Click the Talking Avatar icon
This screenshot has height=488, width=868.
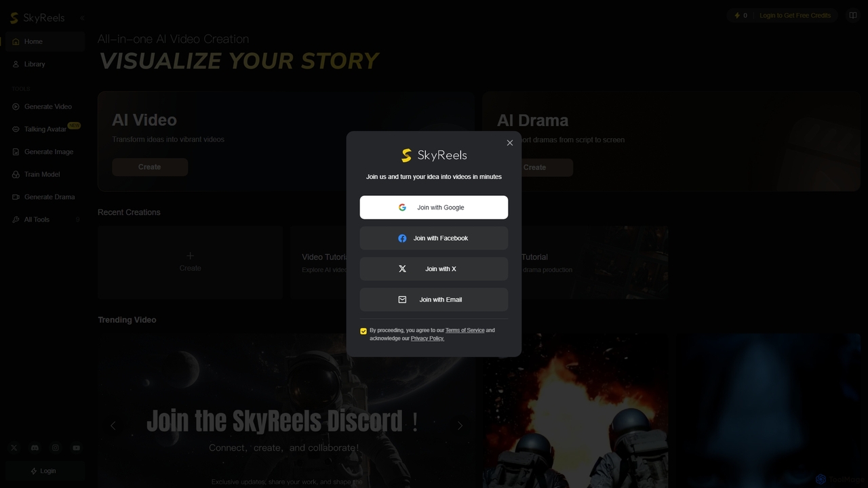pyautogui.click(x=16, y=129)
